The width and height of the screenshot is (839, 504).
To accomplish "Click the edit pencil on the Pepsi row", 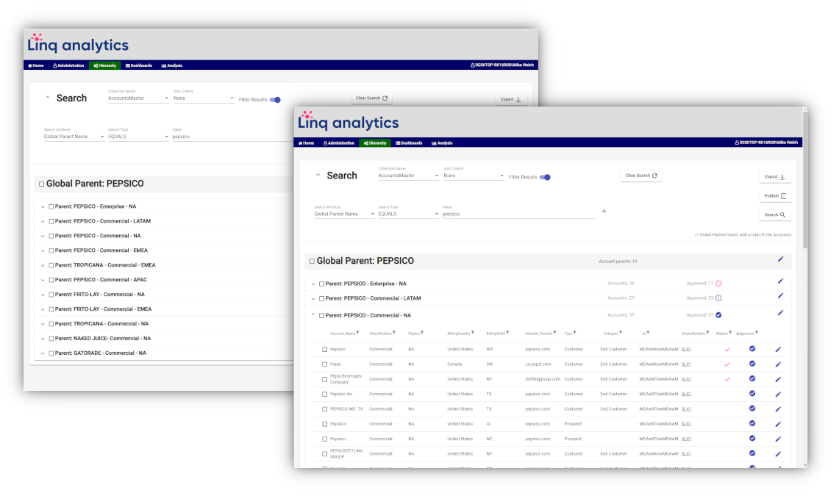I will tap(778, 364).
